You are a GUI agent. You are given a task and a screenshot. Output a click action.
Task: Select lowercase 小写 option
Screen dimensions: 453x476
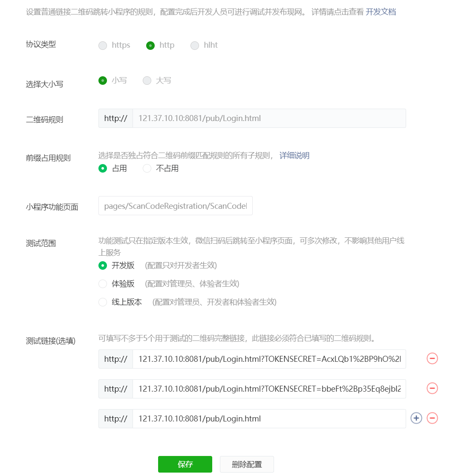103,81
